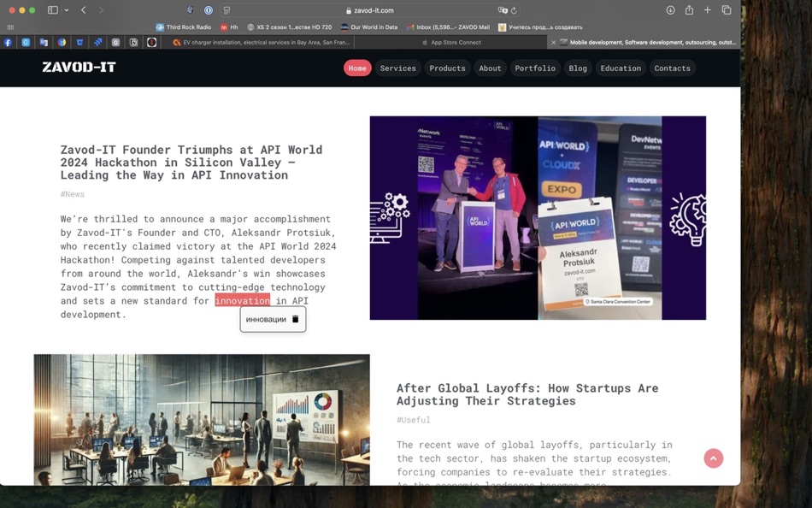Open the Education navigation item
Viewport: 812px width, 508px height.
point(621,68)
